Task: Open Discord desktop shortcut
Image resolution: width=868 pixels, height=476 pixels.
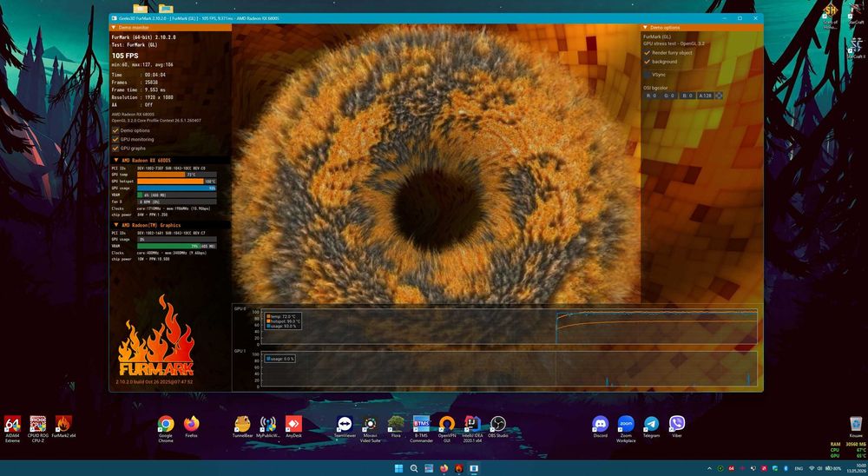Action: 600,427
